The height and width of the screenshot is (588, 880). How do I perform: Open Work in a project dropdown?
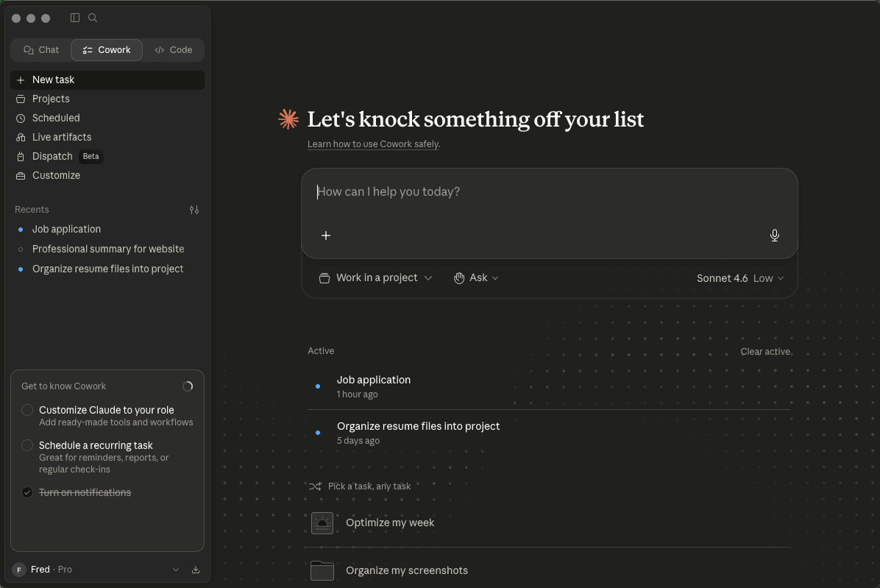tap(375, 277)
